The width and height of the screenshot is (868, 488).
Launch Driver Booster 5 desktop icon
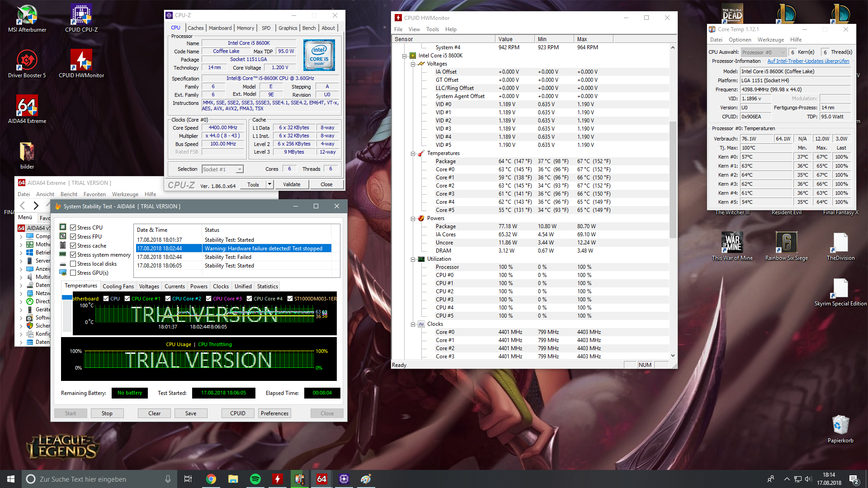(27, 64)
